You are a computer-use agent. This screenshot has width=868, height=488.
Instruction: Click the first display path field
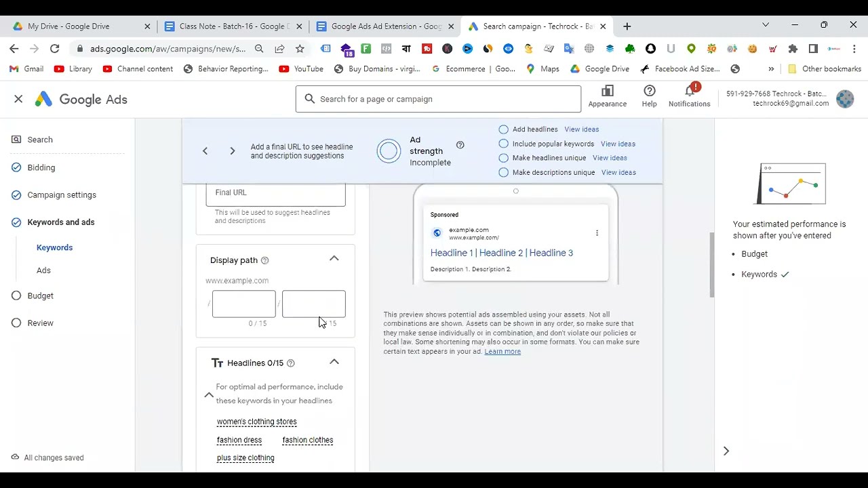[x=244, y=304]
